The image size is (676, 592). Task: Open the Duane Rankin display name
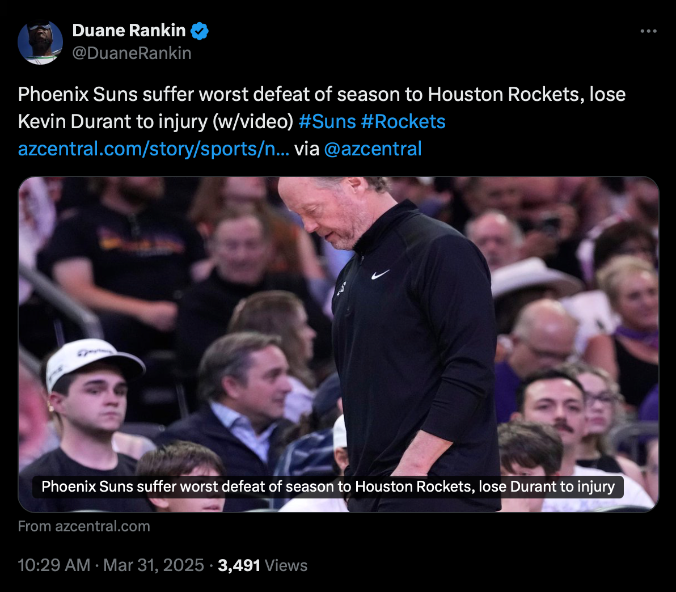128,31
